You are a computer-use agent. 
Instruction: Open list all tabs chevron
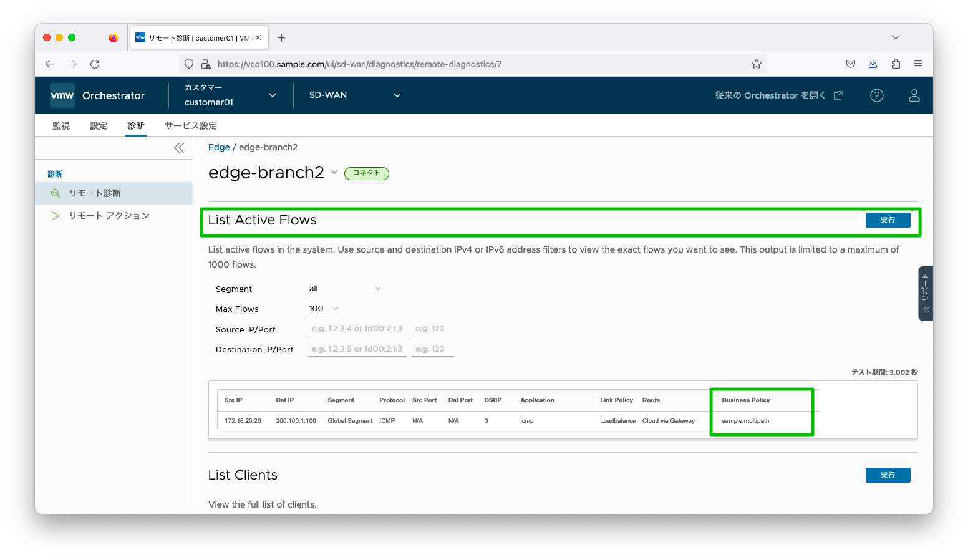pos(896,37)
